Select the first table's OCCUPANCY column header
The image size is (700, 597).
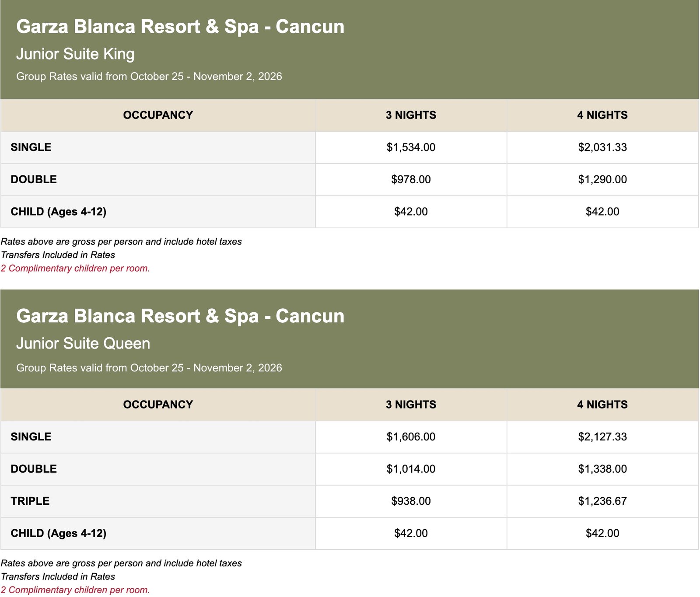158,115
